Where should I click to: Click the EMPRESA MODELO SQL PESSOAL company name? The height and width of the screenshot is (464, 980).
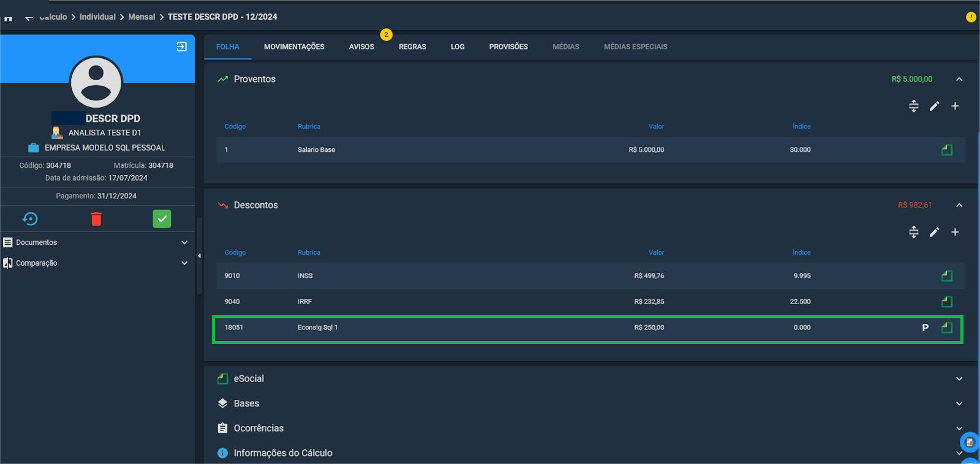pyautogui.click(x=105, y=148)
